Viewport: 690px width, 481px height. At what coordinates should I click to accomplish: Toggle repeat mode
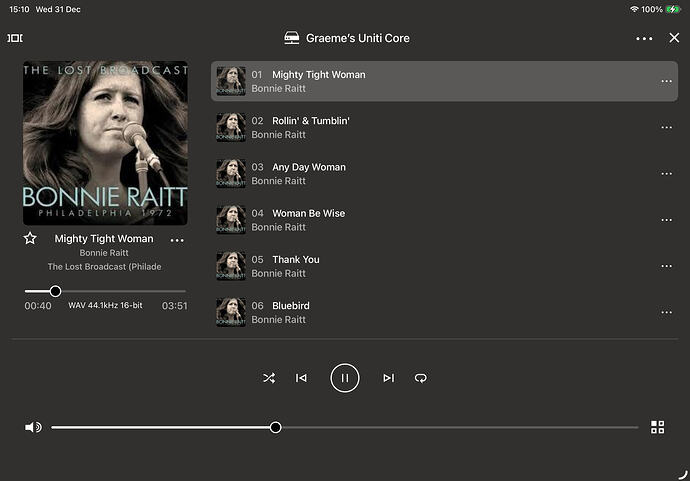click(421, 378)
